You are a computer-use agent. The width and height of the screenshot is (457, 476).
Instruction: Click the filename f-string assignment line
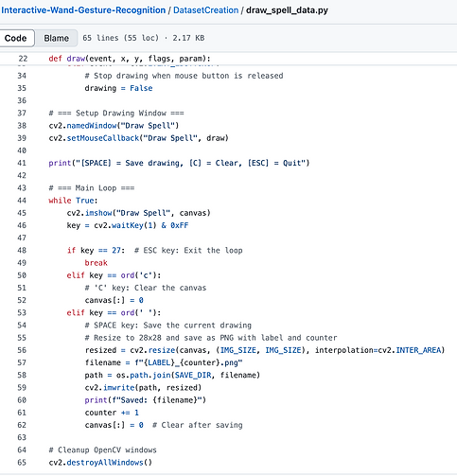pyautogui.click(x=164, y=362)
